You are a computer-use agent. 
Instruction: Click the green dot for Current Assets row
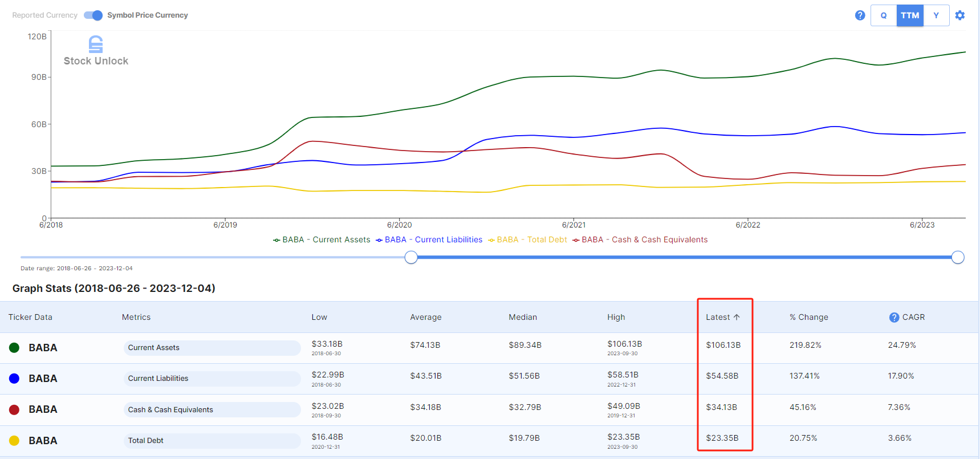click(x=14, y=348)
